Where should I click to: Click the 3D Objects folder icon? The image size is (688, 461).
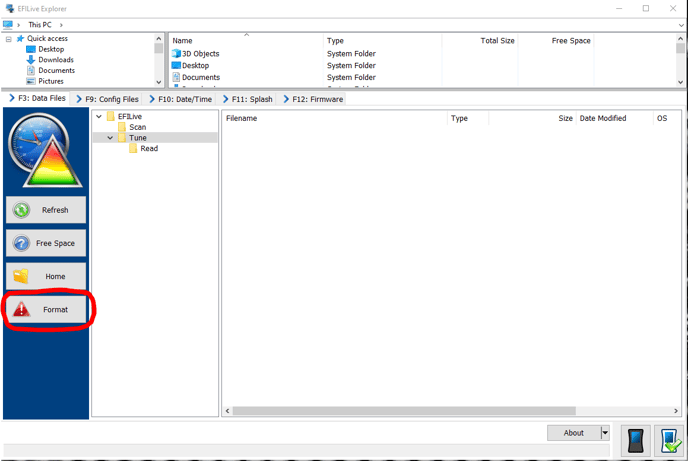[176, 54]
